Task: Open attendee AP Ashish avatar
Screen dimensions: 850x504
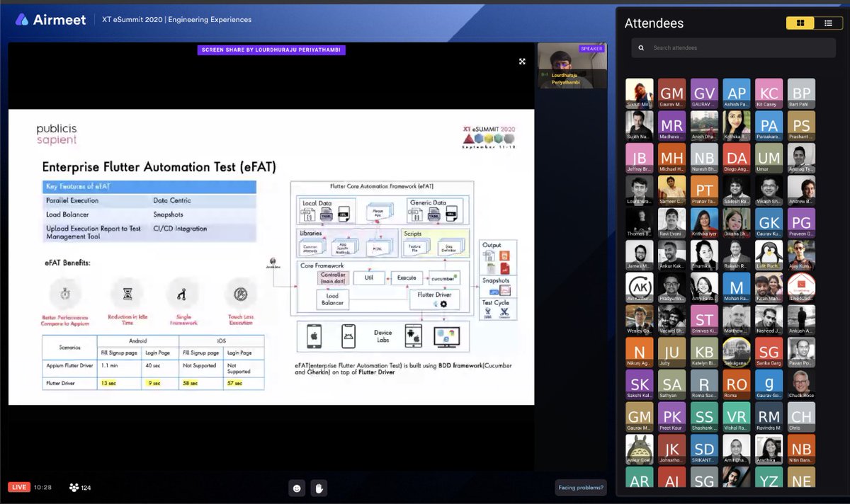Action: [737, 93]
